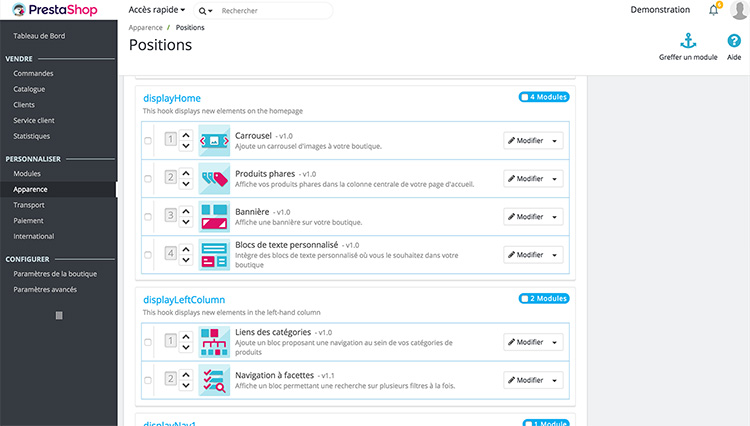
Task: Click the anchor icon to graft a module
Action: 688,41
